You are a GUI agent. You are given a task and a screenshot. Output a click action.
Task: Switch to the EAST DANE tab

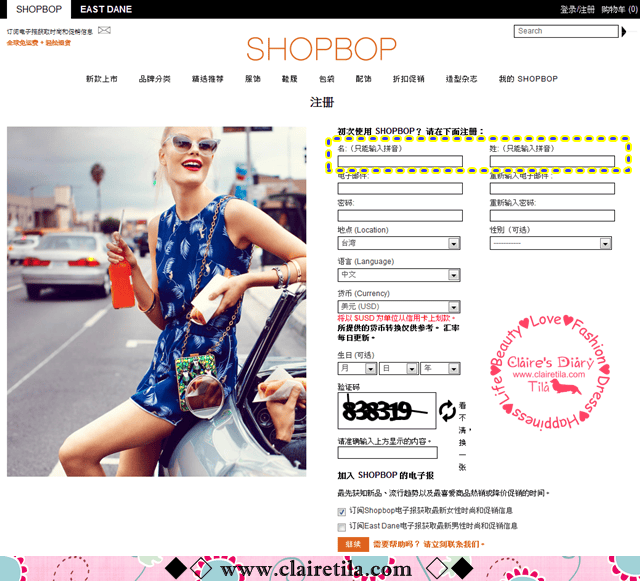(106, 9)
